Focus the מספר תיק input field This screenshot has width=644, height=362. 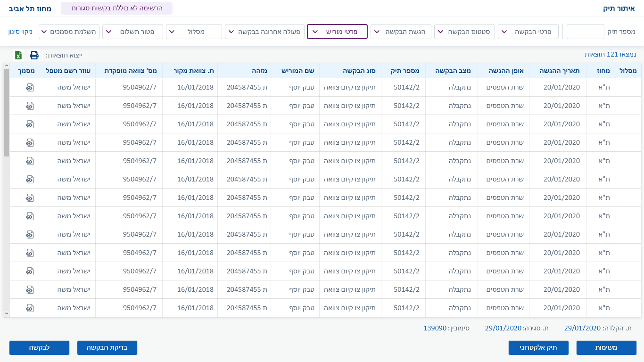[x=585, y=32]
